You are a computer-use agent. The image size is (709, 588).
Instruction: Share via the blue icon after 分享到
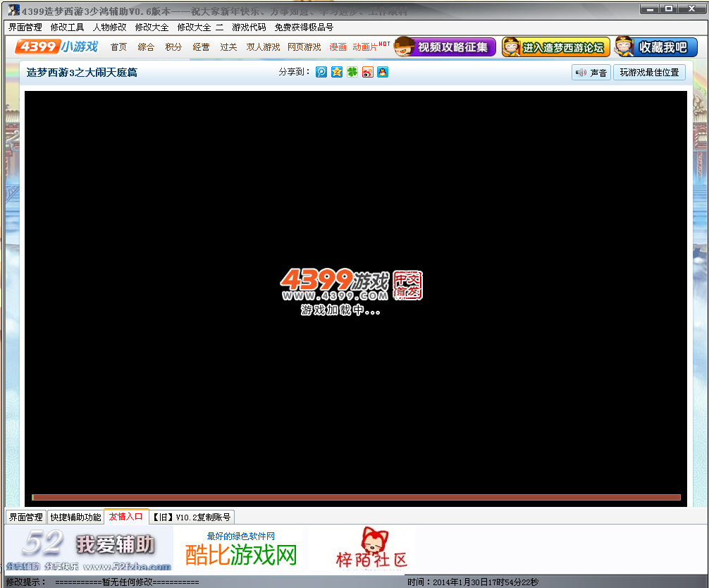(x=321, y=72)
